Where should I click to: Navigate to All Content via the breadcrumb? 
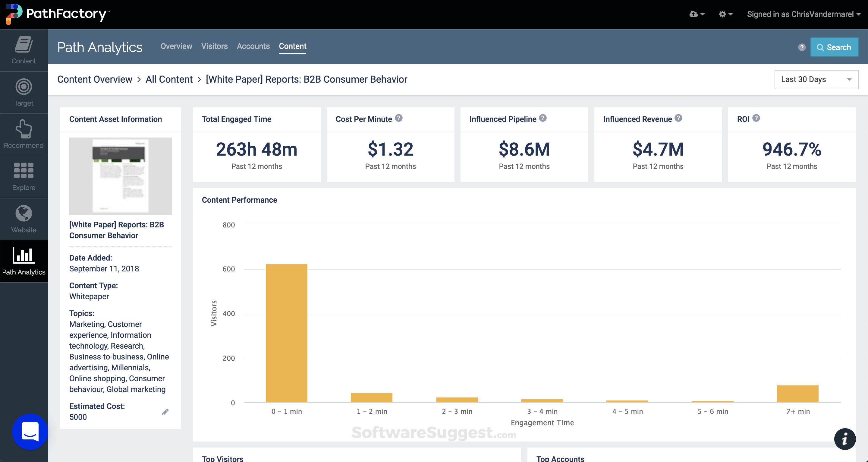[169, 79]
